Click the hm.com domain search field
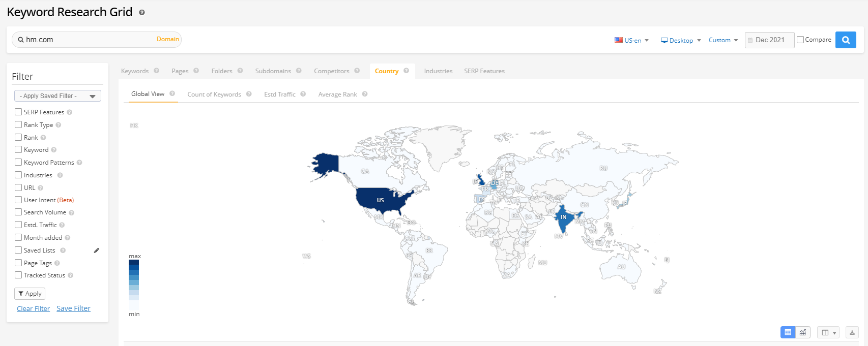This screenshot has width=868, height=346. [89, 40]
